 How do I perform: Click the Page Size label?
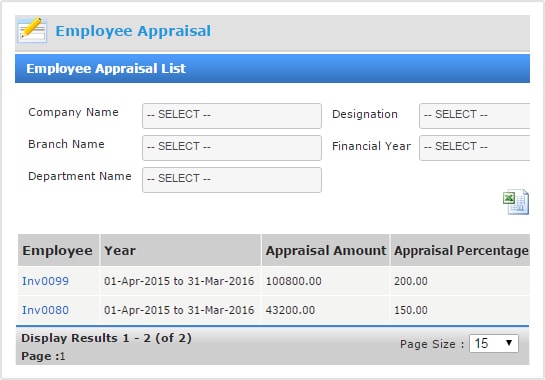tap(432, 344)
